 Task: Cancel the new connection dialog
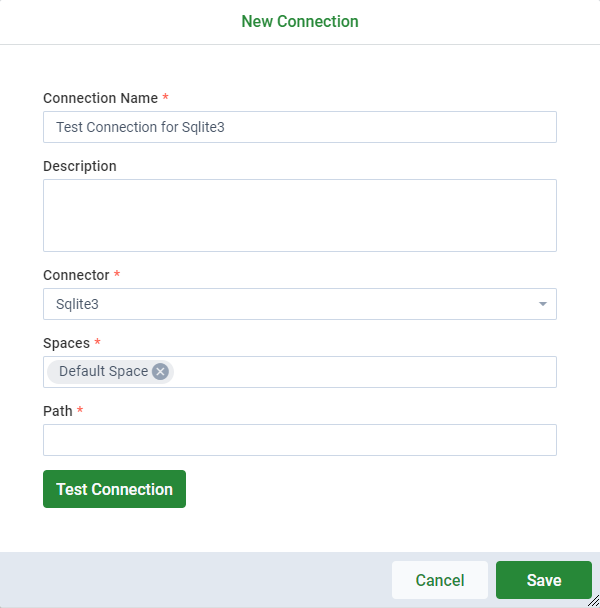440,580
